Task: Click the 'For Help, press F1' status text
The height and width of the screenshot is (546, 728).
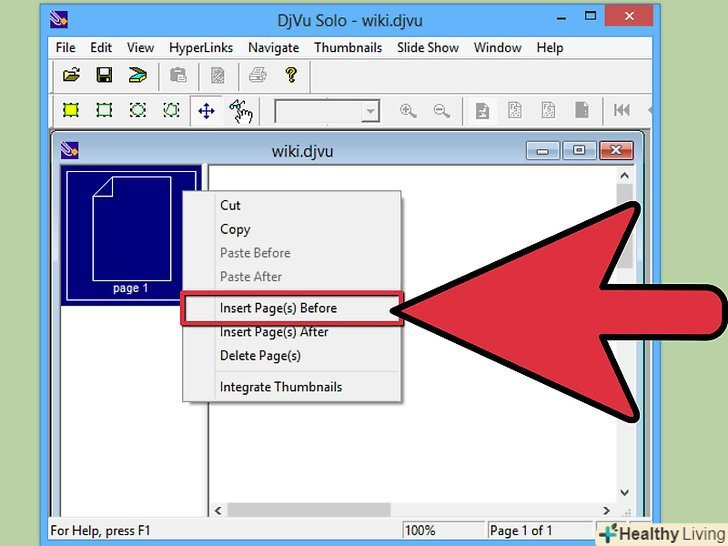Action: point(100,530)
